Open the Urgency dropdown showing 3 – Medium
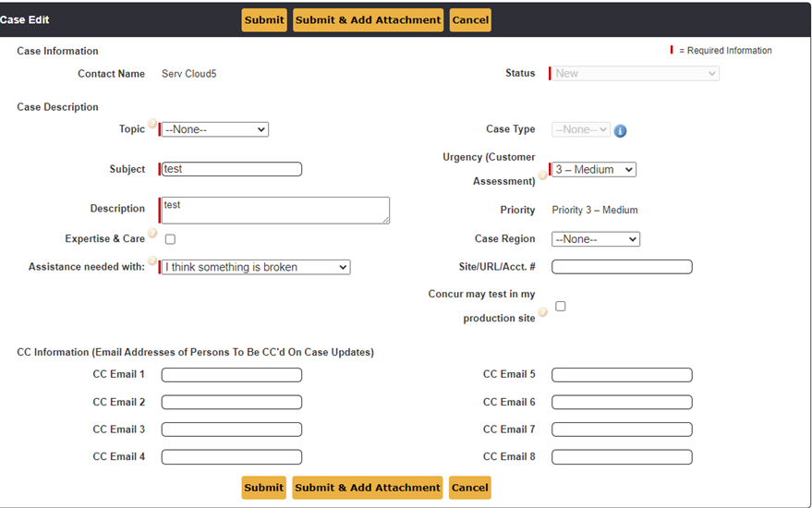The image size is (812, 508). point(594,170)
